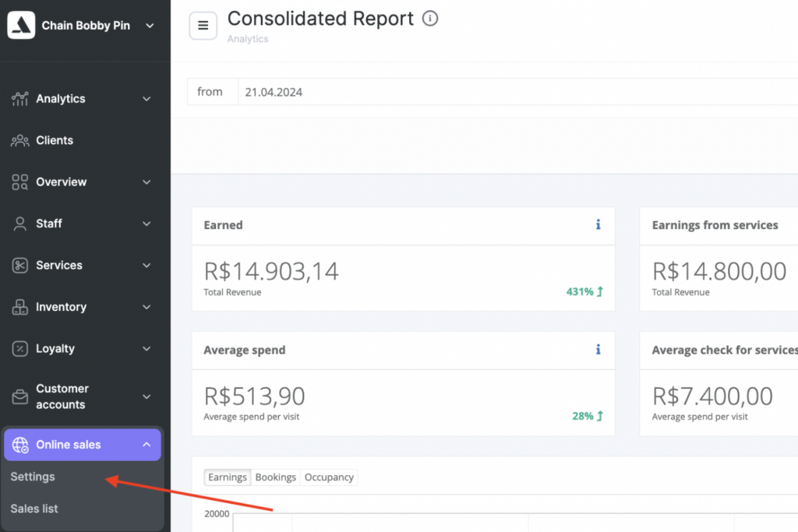
Task: Click the Analytics chart icon in sidebar
Action: (20, 99)
